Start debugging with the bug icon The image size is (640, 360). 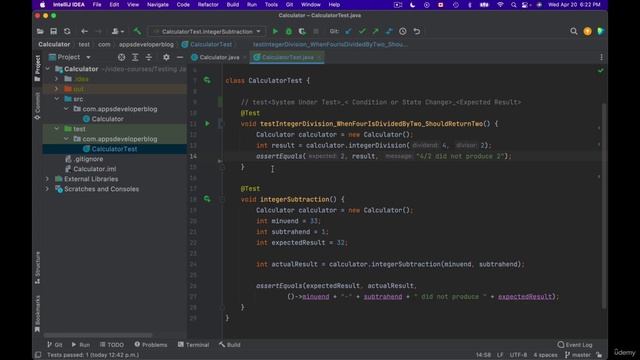289,31
